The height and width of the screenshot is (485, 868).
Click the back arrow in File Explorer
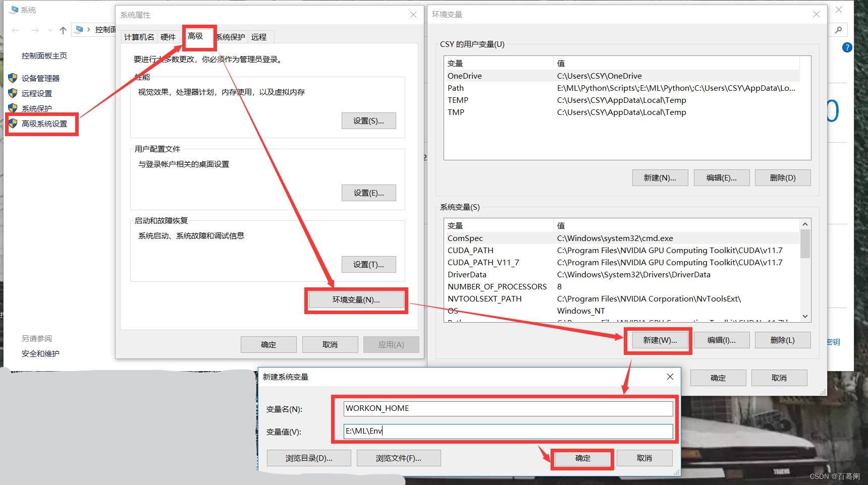click(15, 30)
